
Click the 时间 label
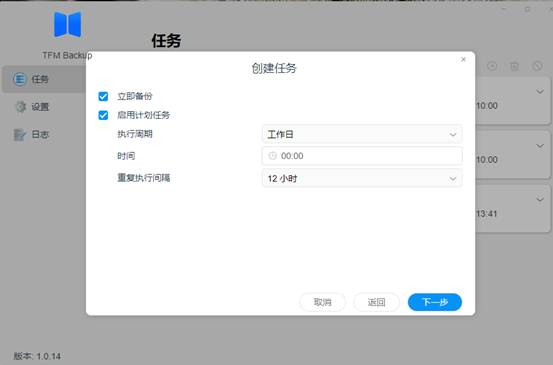(126, 156)
